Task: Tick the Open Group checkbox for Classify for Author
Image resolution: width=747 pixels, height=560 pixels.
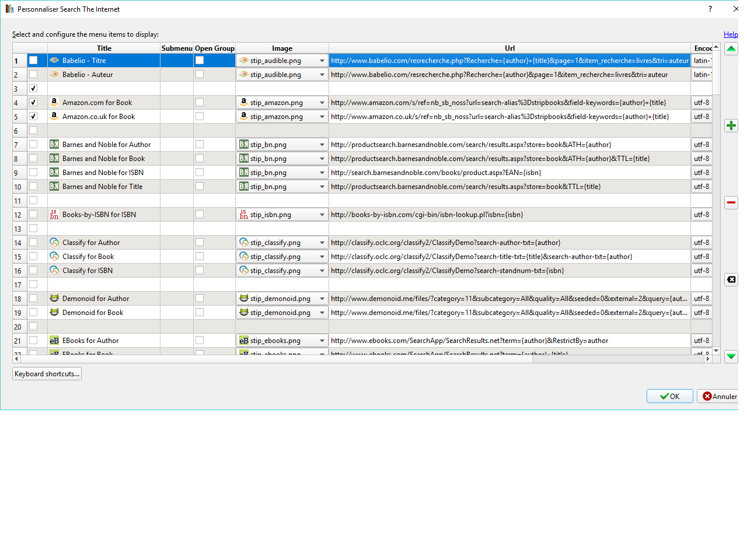Action: click(x=200, y=242)
